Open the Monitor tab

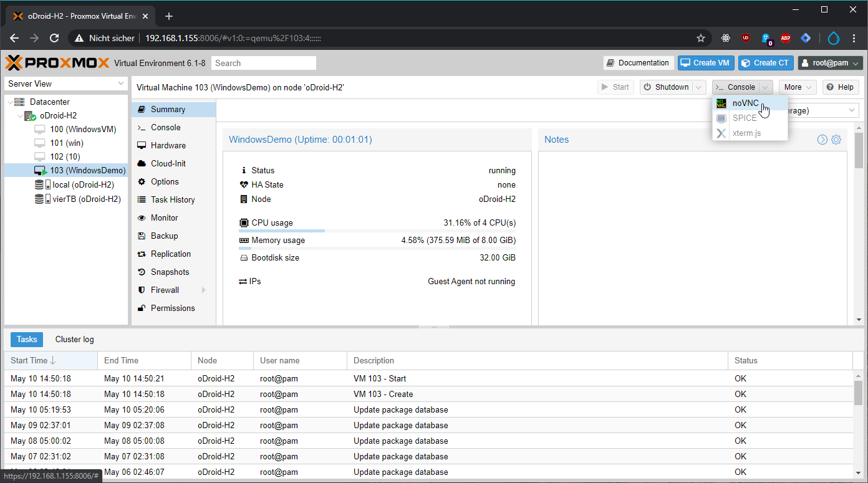tap(173, 218)
